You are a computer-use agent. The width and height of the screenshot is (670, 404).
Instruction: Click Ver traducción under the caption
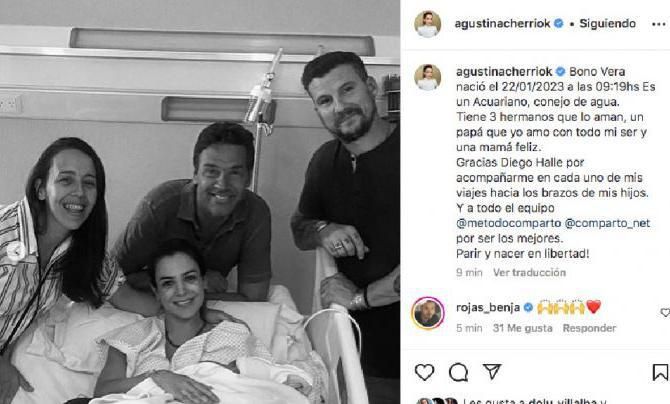click(x=529, y=272)
